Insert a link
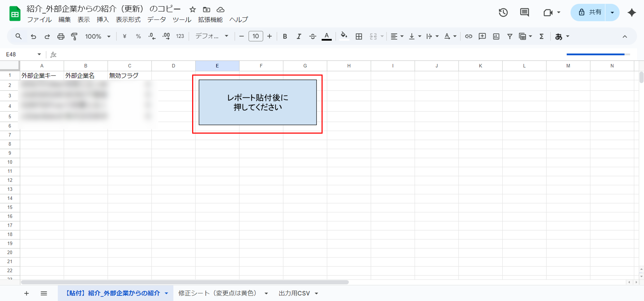The height and width of the screenshot is (301, 644). click(x=469, y=36)
